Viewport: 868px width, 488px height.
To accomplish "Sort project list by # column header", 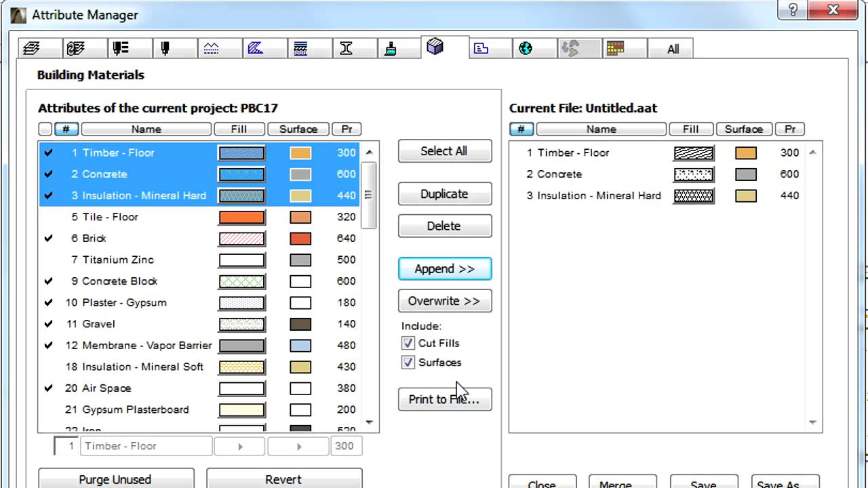I will tap(66, 129).
